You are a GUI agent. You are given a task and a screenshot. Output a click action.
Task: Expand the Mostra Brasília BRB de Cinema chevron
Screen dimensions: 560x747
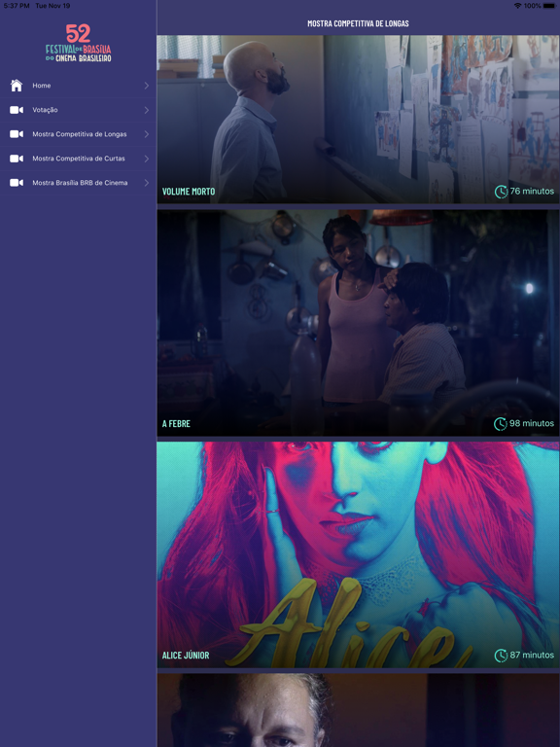pyautogui.click(x=146, y=183)
